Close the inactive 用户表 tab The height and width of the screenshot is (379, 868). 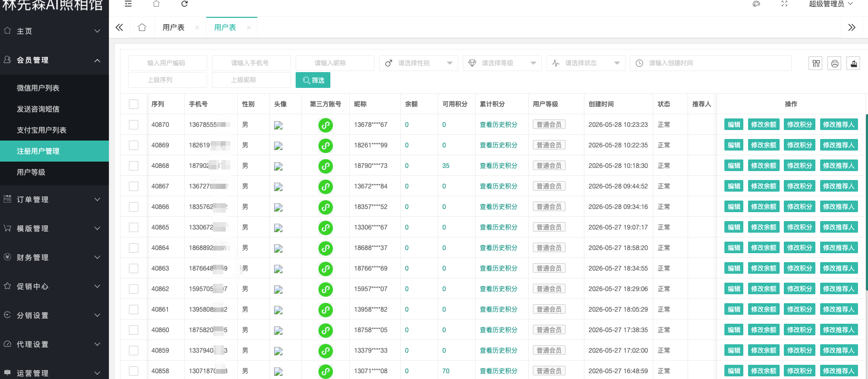coord(197,27)
